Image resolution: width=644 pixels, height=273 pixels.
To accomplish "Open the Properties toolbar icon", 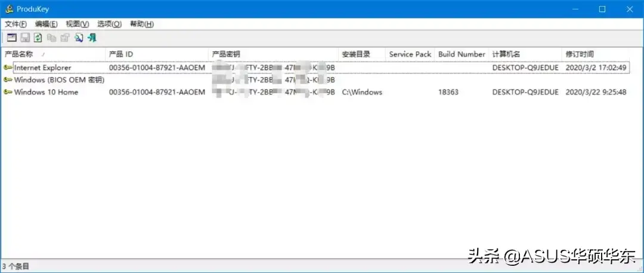I will (64, 38).
